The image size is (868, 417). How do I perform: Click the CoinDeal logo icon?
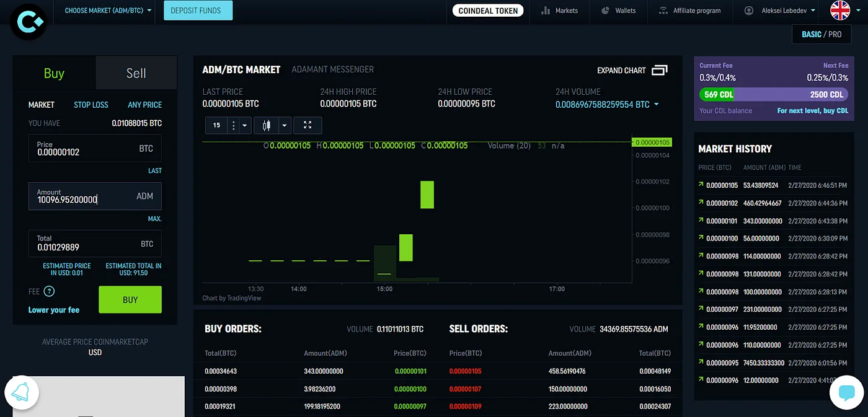pyautogui.click(x=29, y=22)
